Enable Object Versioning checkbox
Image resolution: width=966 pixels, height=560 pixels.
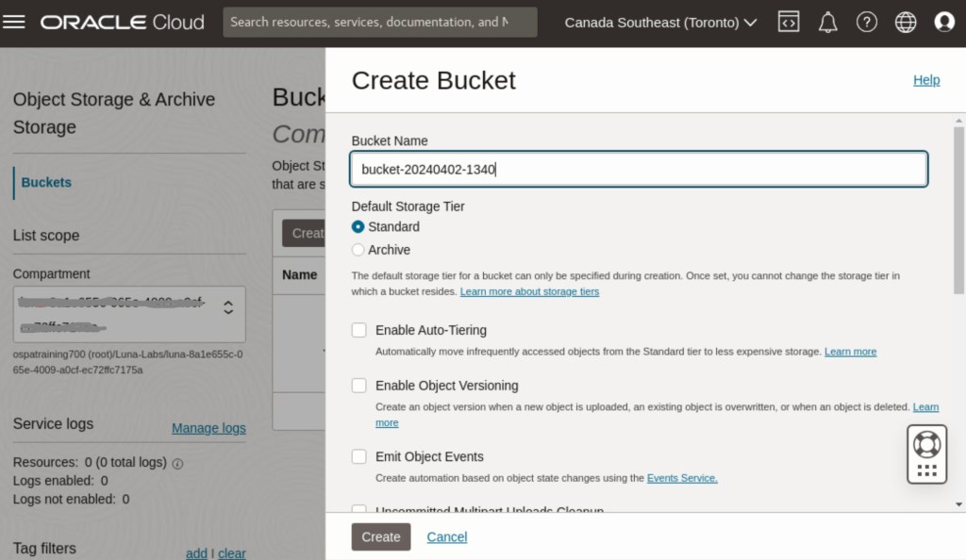[x=359, y=386]
